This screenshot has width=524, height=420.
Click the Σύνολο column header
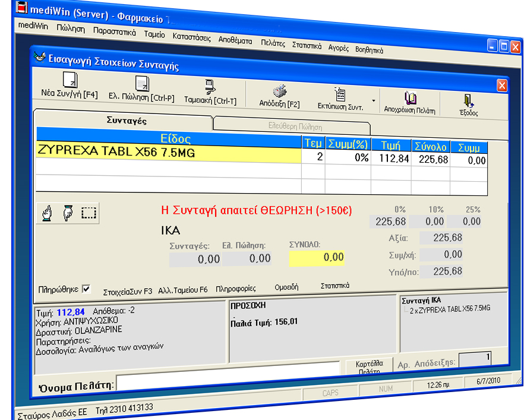click(431, 146)
